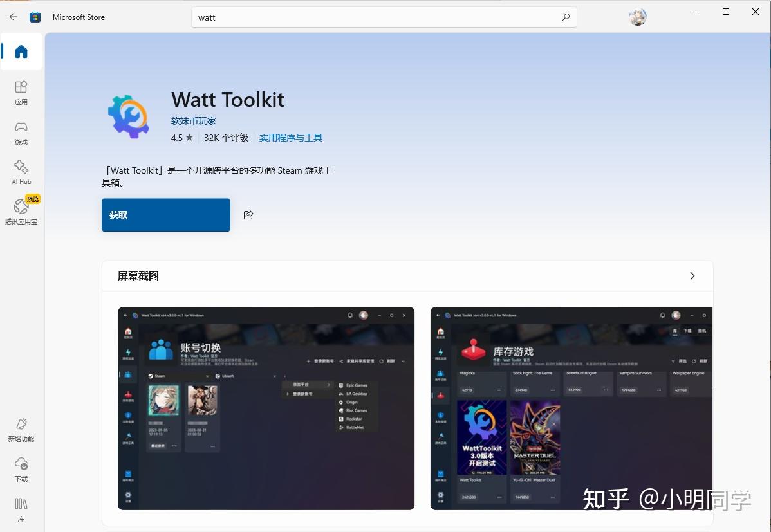Open the 游戏 (Games) section

(x=21, y=132)
